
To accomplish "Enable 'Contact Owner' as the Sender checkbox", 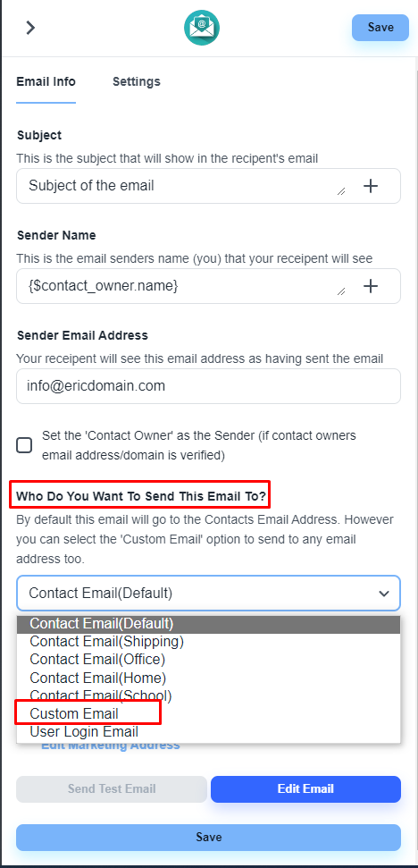I will 24,445.
